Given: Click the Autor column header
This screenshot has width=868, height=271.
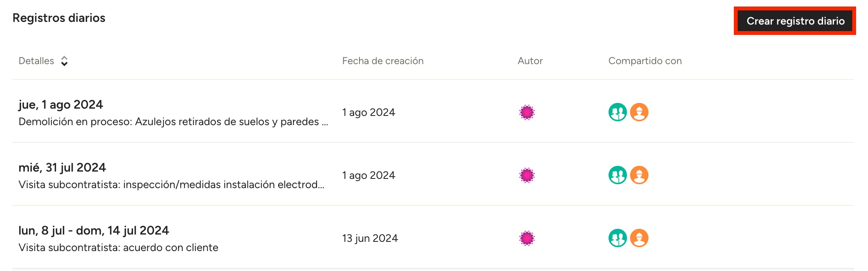Looking at the screenshot, I should 530,61.
